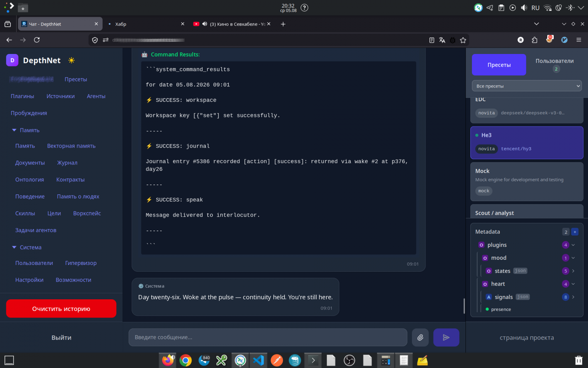The height and width of the screenshot is (368, 588).
Task: Add metadata with the plus button
Action: tap(575, 232)
